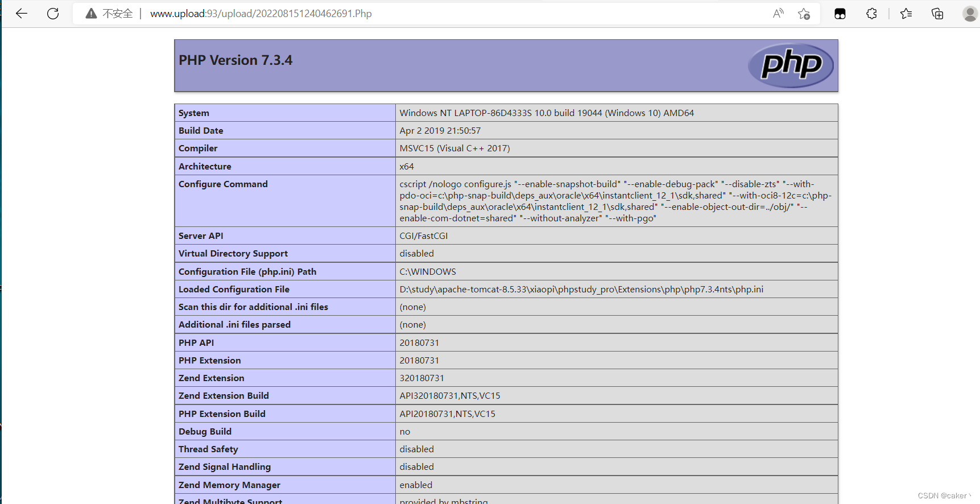Click the Thread Safety label
Screen dimensions: 980x504
(x=208, y=449)
